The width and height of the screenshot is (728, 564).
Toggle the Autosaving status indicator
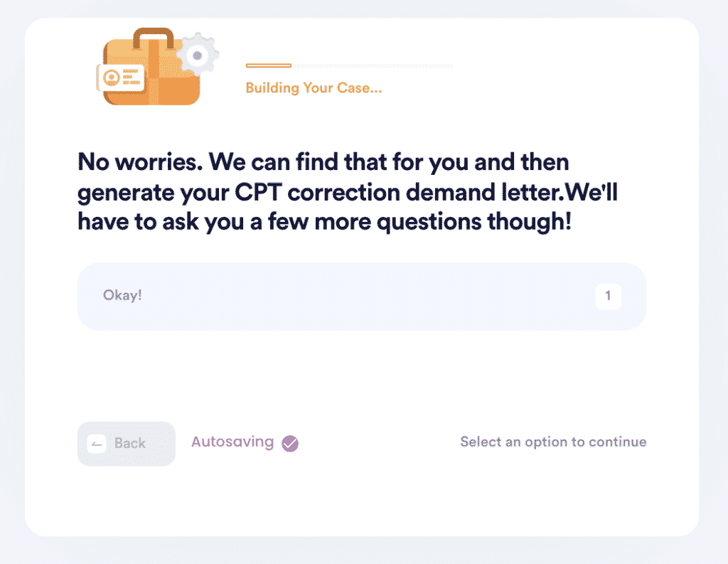point(245,442)
